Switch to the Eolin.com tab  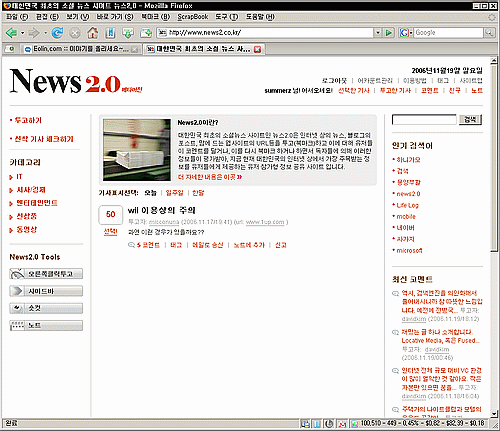(x=80, y=49)
